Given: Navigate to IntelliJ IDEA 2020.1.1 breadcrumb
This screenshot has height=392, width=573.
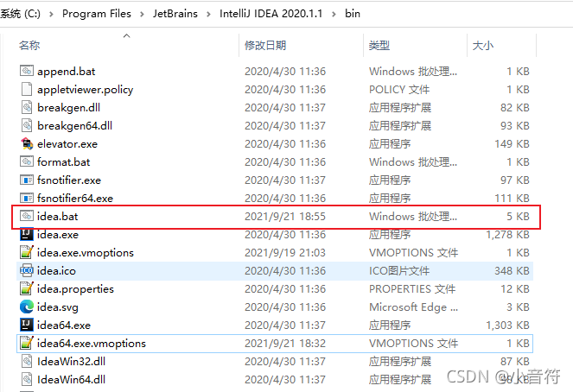Looking at the screenshot, I should point(271,14).
